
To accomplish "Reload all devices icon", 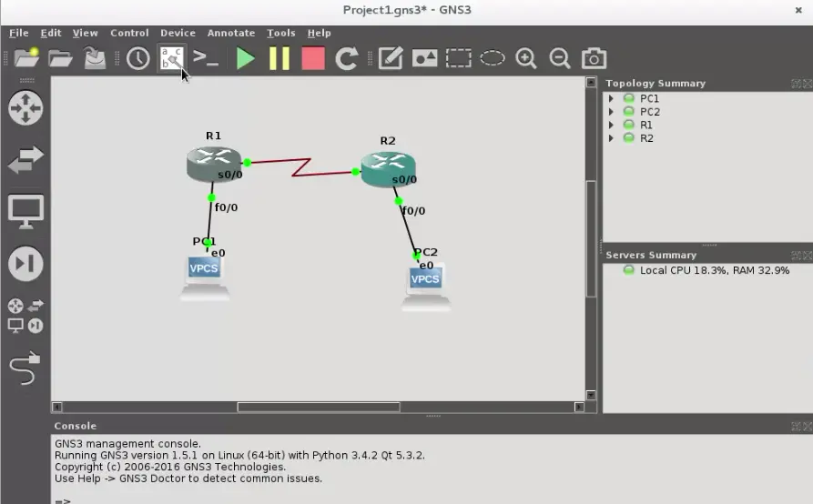I will pos(347,58).
